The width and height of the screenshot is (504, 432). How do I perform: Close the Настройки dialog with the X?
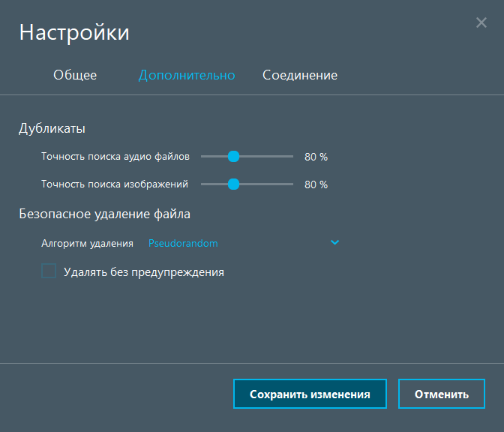[481, 22]
